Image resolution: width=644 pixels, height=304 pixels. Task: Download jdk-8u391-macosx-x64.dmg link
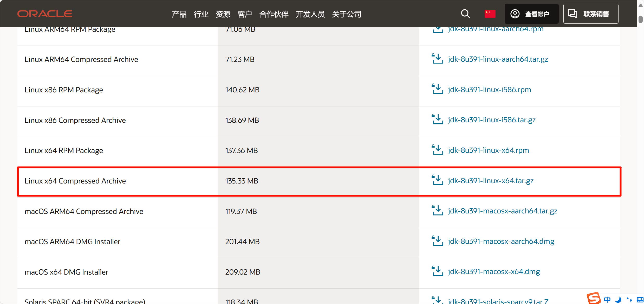tap(494, 272)
